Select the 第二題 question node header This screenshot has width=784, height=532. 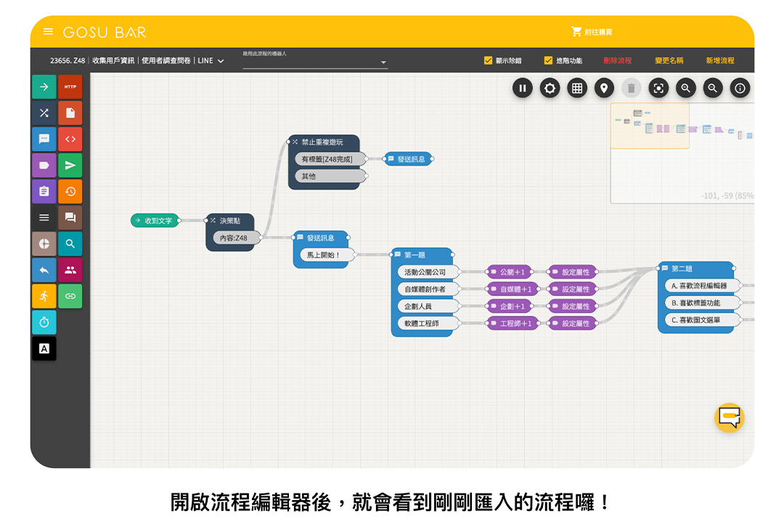[x=696, y=269]
